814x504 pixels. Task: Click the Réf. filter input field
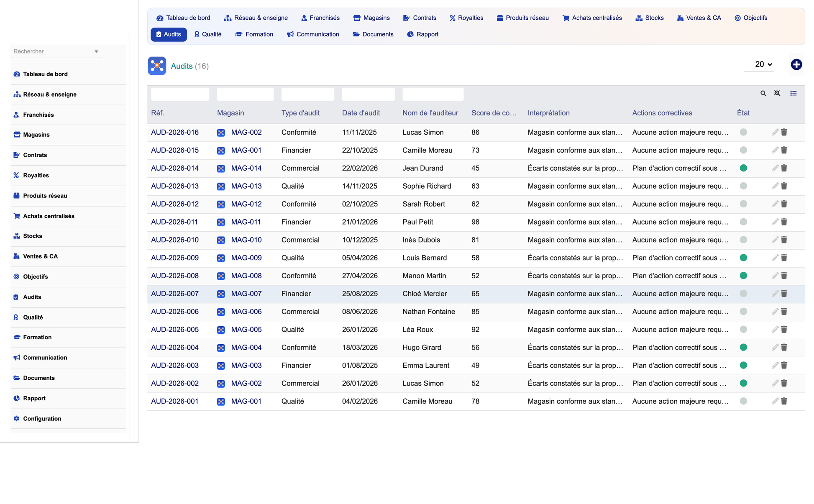(x=180, y=94)
